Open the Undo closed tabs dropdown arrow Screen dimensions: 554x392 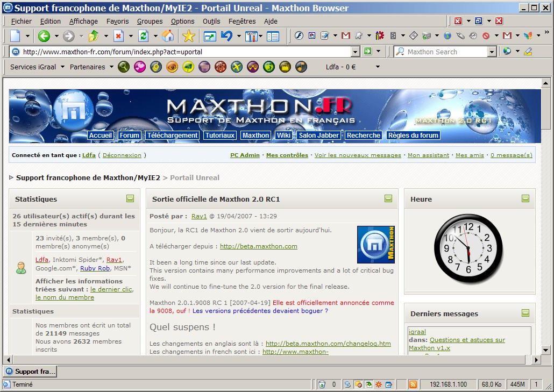pos(239,36)
